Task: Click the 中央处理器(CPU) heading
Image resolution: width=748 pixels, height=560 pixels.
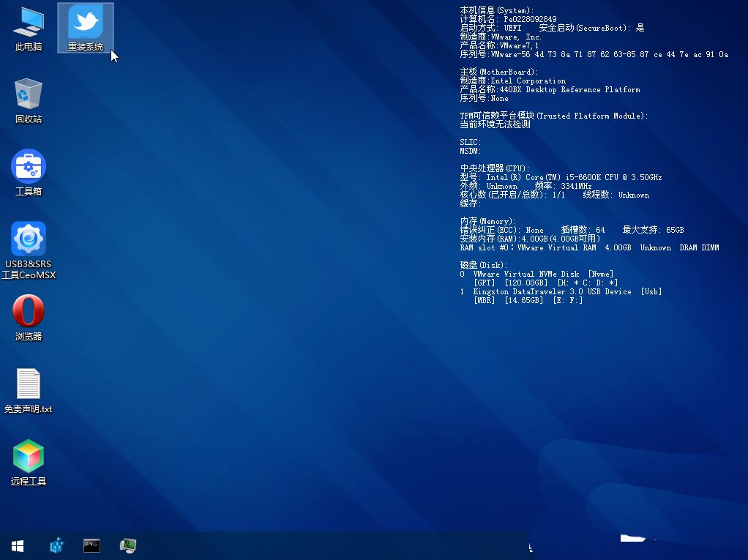Action: [x=495, y=168]
